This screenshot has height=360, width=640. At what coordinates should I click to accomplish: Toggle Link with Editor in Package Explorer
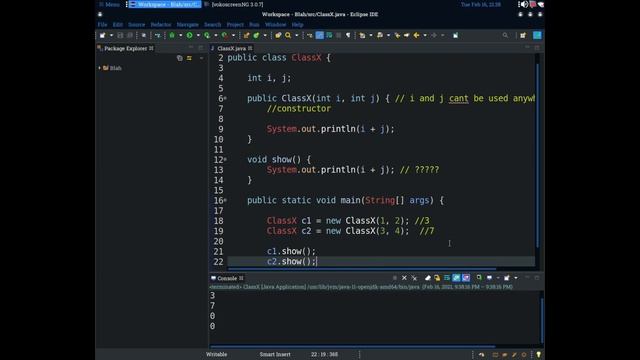[189, 58]
